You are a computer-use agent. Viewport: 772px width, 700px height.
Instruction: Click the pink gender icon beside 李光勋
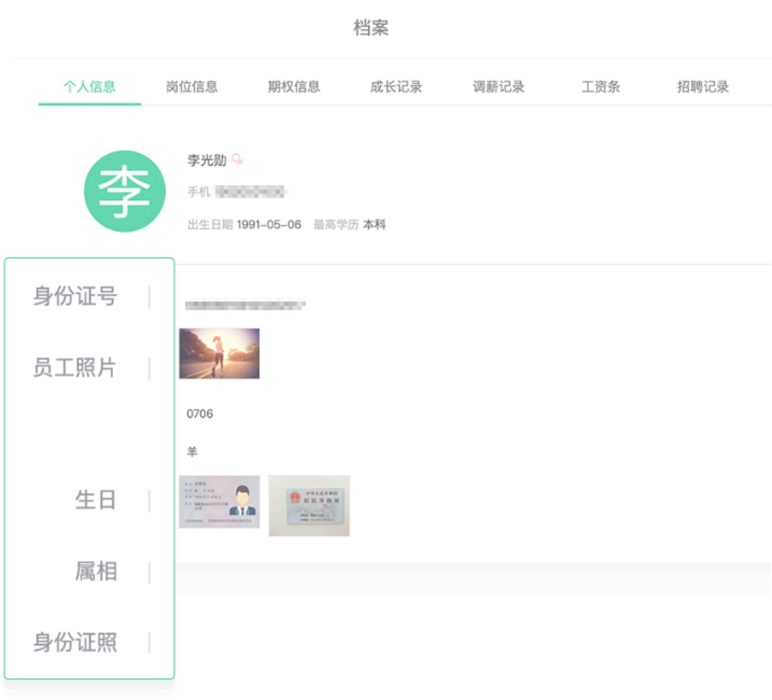pyautogui.click(x=238, y=160)
